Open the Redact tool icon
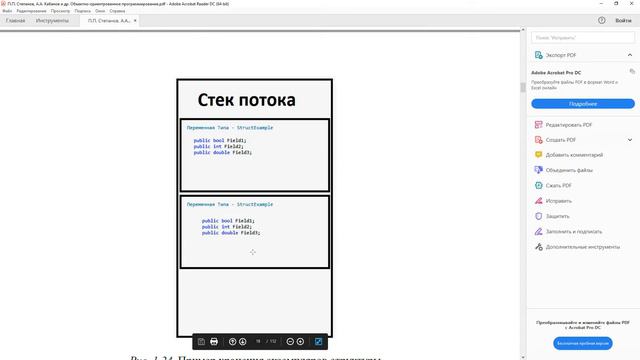The height and width of the screenshot is (360, 640). (x=538, y=201)
